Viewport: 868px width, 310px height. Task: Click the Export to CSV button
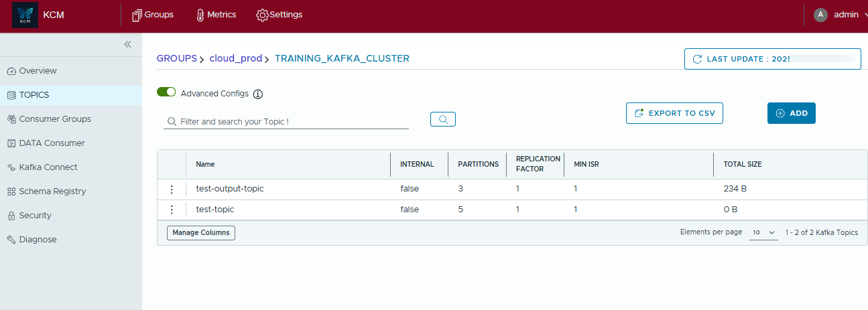click(674, 113)
